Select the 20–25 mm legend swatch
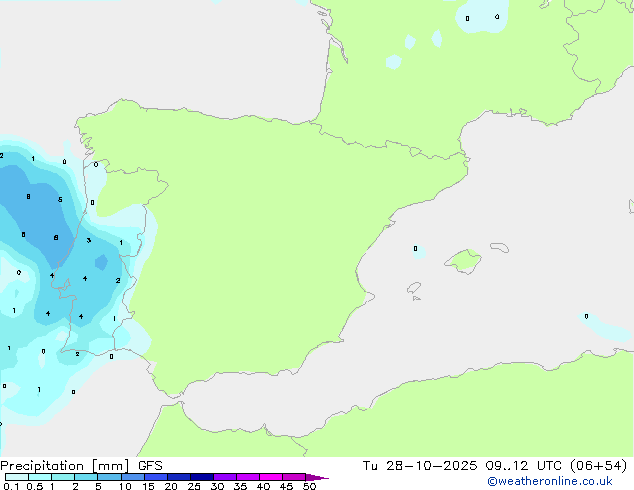Image resolution: width=634 pixels, height=490 pixels. tap(179, 477)
